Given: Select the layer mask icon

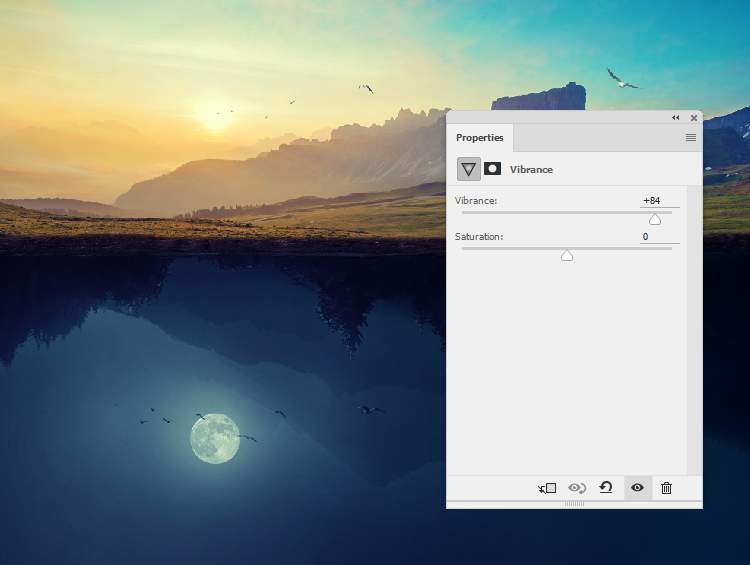Looking at the screenshot, I should pyautogui.click(x=492, y=169).
